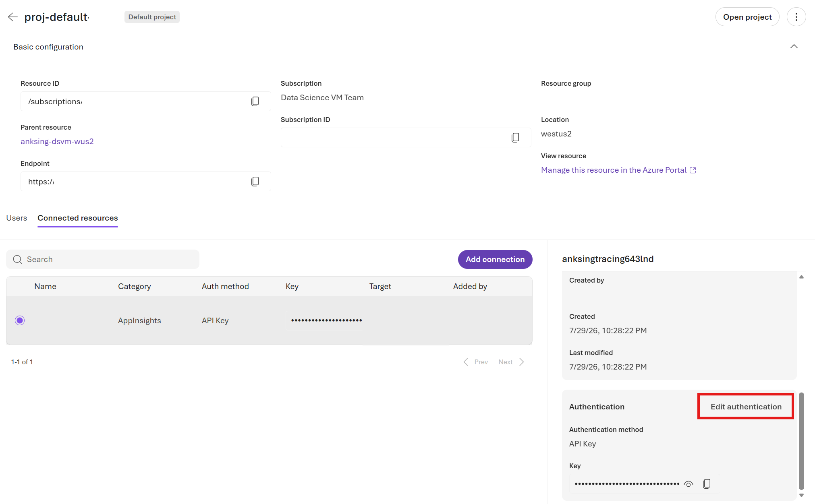Click the Target column header
This screenshot has width=815, height=504.
point(380,286)
